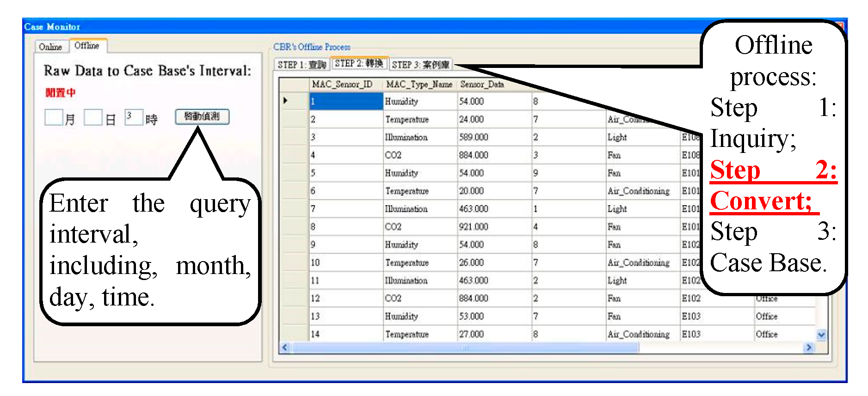The width and height of the screenshot is (868, 396).
Task: Click the hour input field containing 3
Action: [134, 117]
